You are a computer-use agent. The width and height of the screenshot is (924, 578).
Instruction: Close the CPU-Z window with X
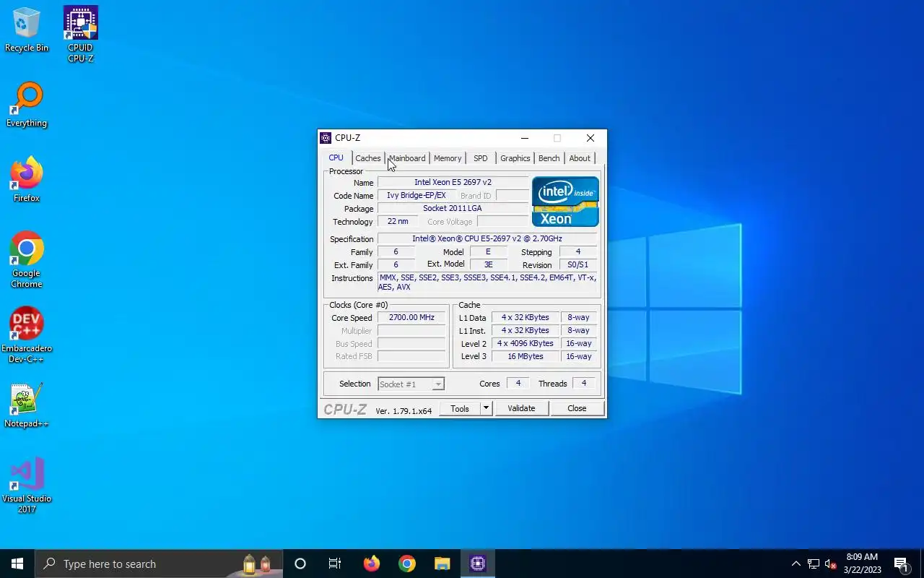tap(590, 138)
